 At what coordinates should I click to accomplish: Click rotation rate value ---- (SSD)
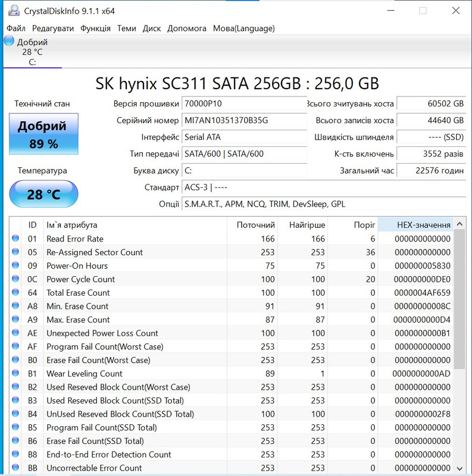coord(432,137)
